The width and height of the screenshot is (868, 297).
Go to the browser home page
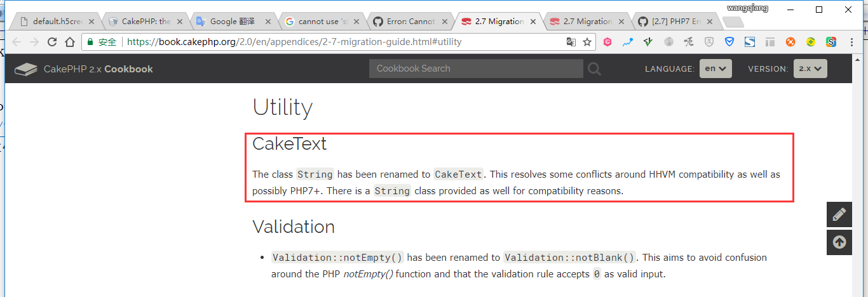click(69, 42)
